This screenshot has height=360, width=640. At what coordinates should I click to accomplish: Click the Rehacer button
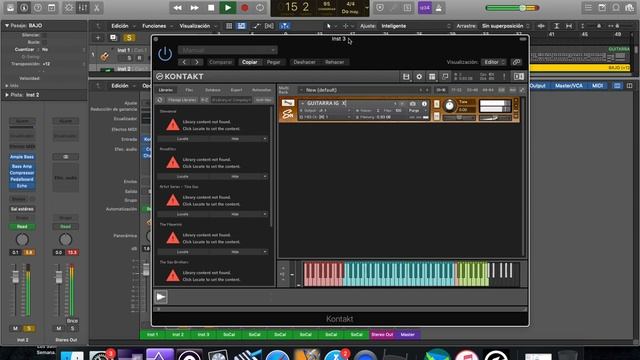click(x=335, y=62)
